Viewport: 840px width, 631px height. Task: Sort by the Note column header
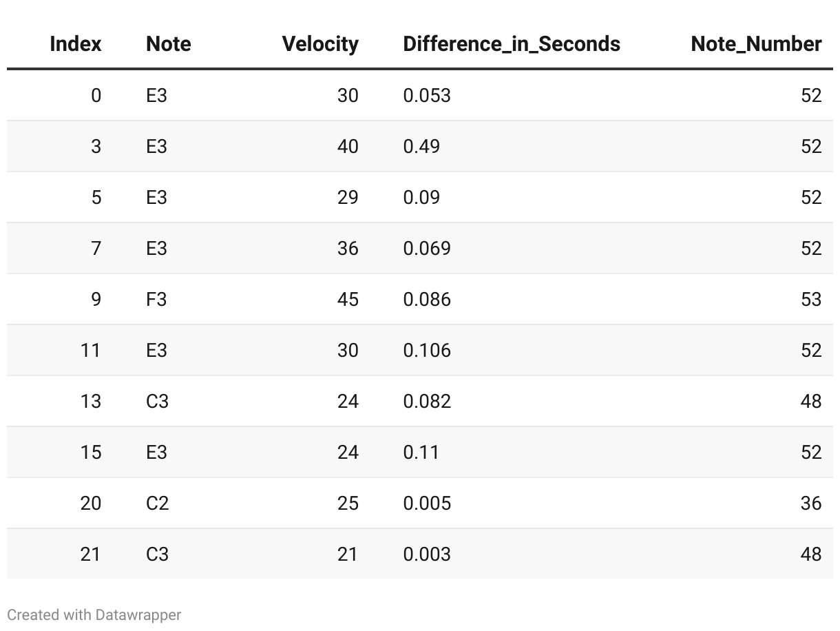tap(168, 44)
